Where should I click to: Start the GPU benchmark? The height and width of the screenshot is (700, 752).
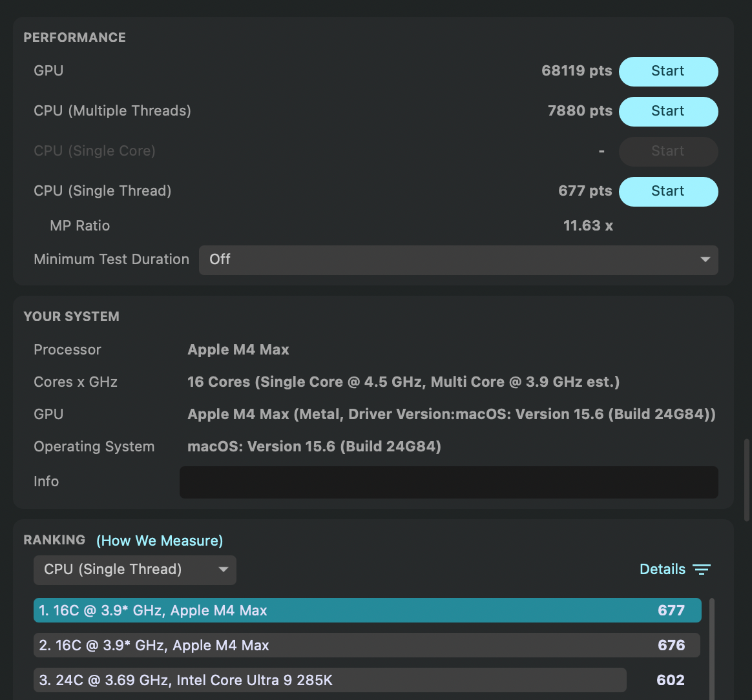point(668,72)
